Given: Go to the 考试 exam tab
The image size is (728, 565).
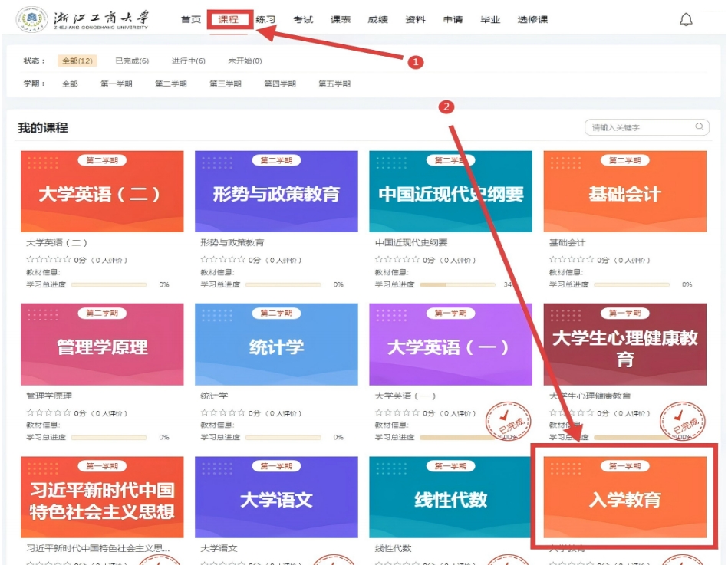Looking at the screenshot, I should click(303, 19).
